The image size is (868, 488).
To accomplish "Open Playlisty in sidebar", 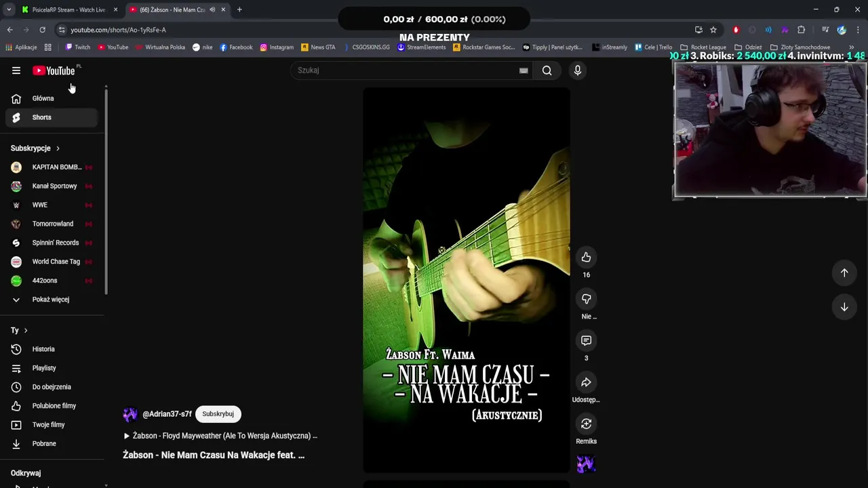I will pyautogui.click(x=52, y=368).
